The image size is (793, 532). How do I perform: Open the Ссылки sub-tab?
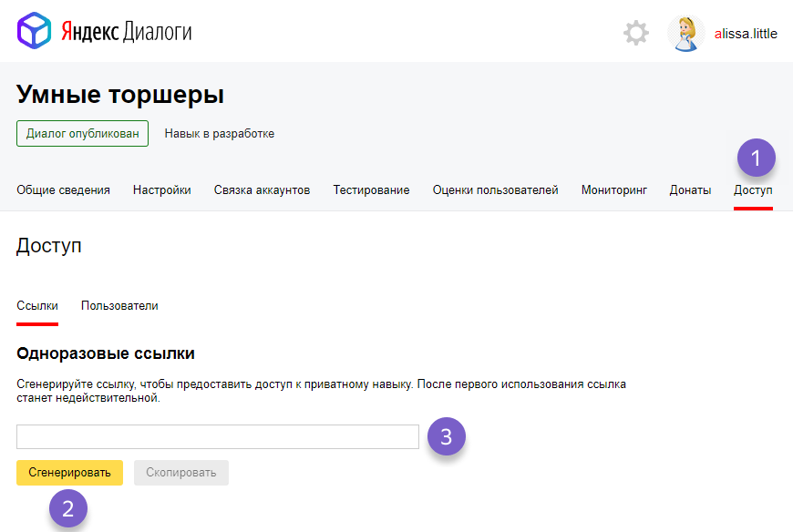(x=36, y=305)
